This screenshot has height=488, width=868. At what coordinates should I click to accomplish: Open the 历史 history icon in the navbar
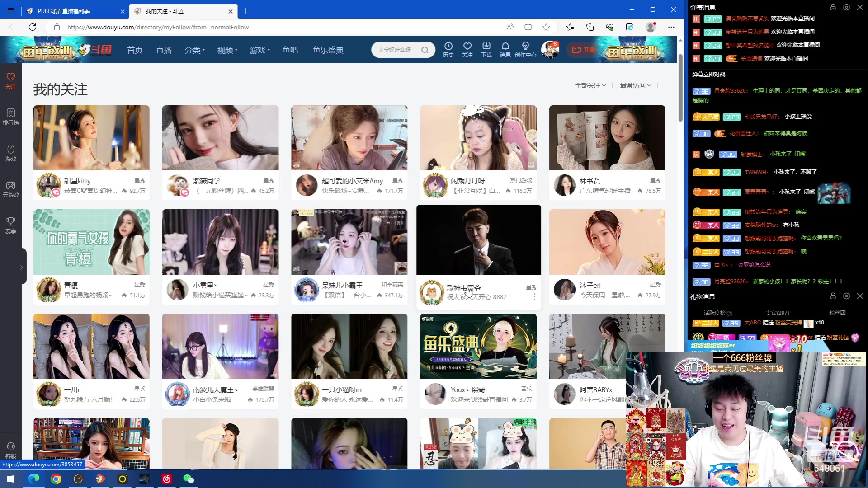(448, 50)
